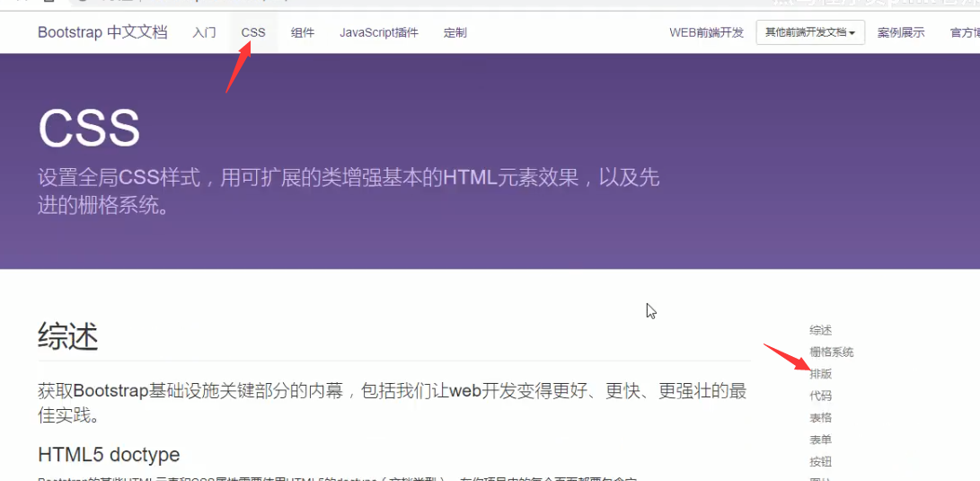This screenshot has width=980, height=481.
Task: Jump to 排版 in the sidebar
Action: 821,374
